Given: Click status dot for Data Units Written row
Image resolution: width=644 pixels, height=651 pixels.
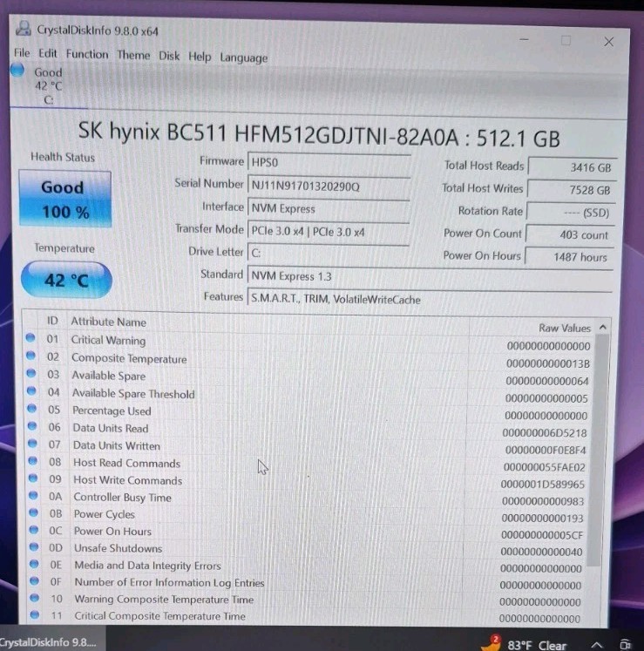Looking at the screenshot, I should (32, 443).
